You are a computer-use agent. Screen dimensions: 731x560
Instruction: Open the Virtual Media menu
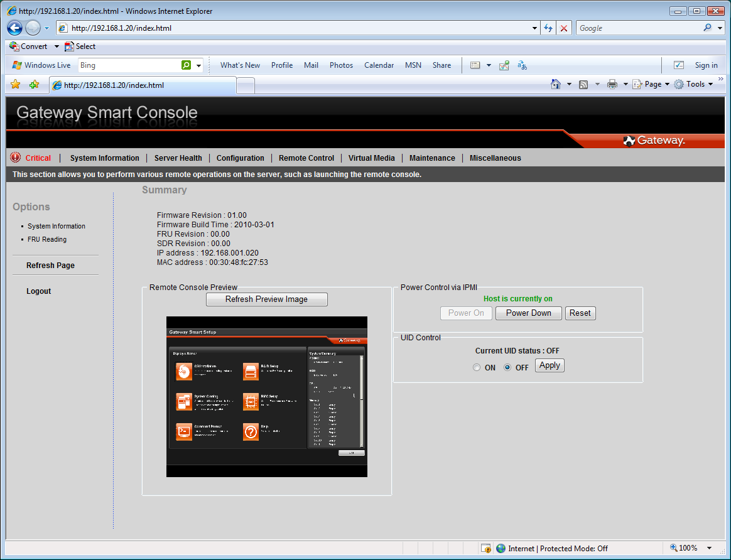coord(372,158)
